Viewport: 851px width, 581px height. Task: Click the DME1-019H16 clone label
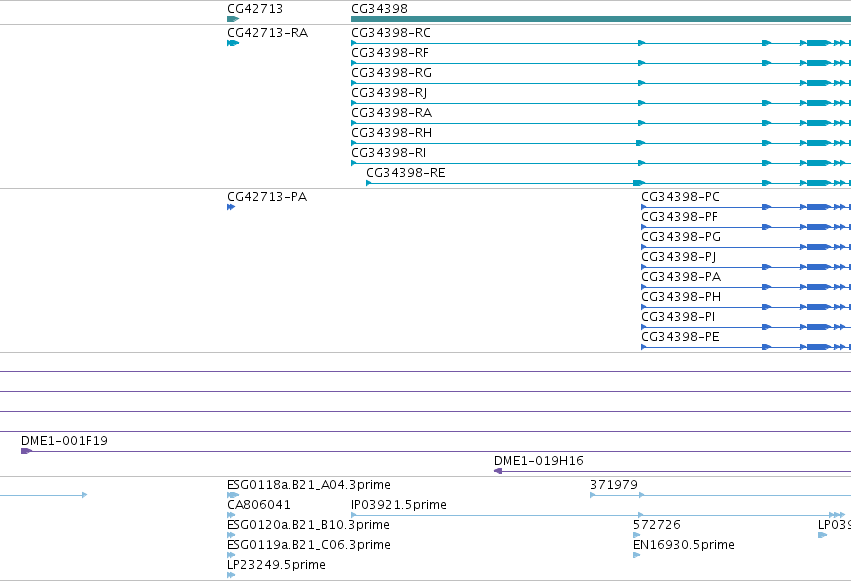pyautogui.click(x=538, y=461)
